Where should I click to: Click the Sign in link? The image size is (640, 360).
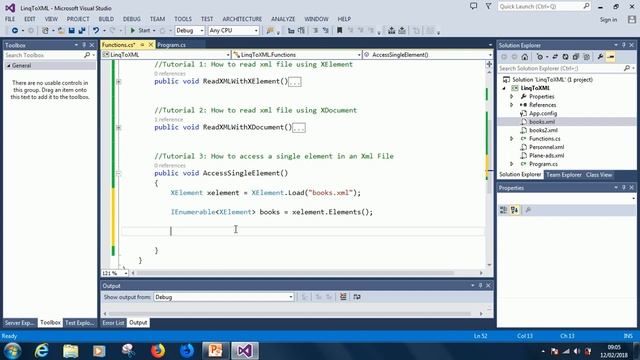(x=608, y=20)
